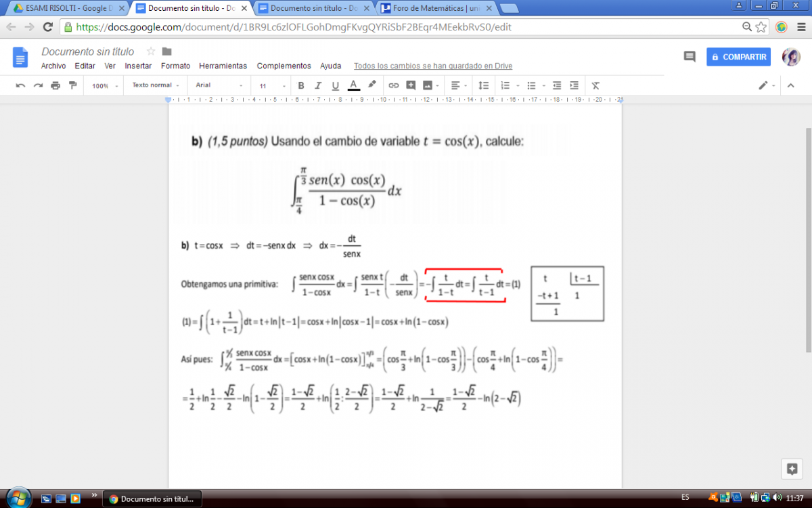Screen dimensions: 812x508
Task: Star the document Documento sin título
Action: coord(151,51)
